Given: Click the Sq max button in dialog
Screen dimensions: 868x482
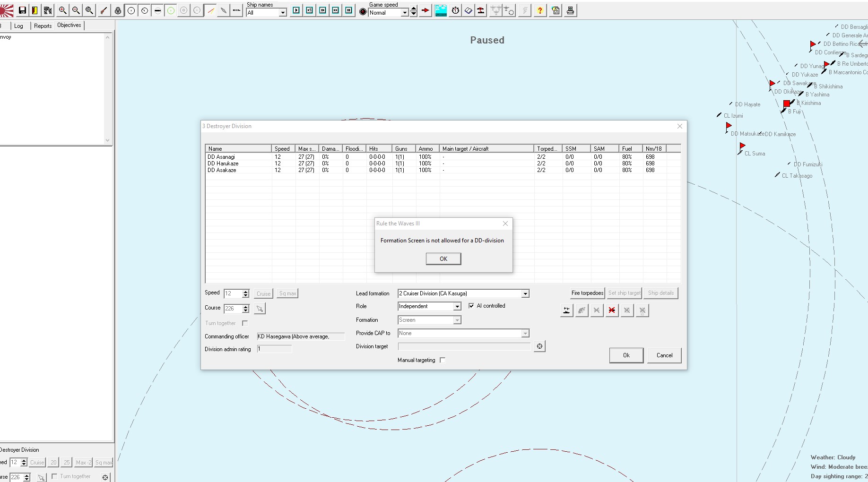Looking at the screenshot, I should 287,293.
